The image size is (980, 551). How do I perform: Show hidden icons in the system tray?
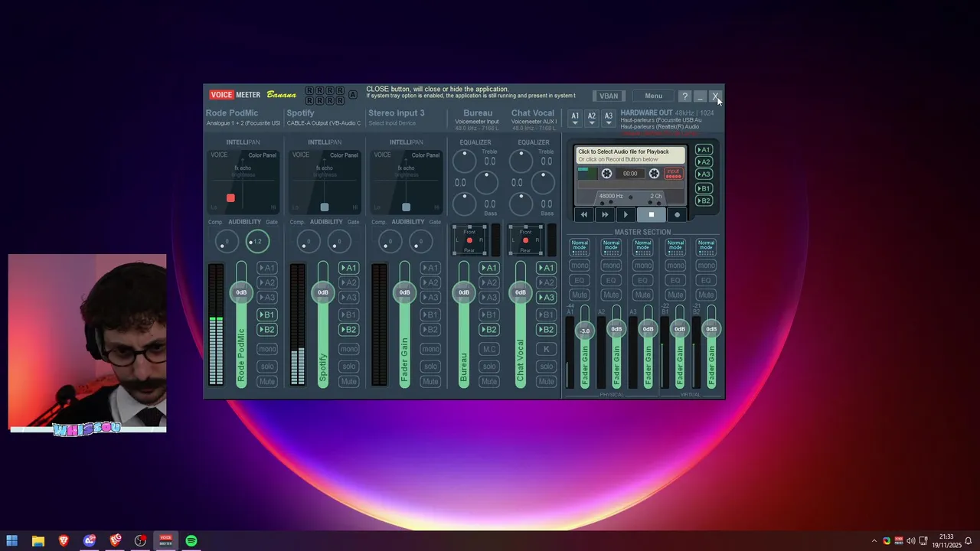click(874, 541)
